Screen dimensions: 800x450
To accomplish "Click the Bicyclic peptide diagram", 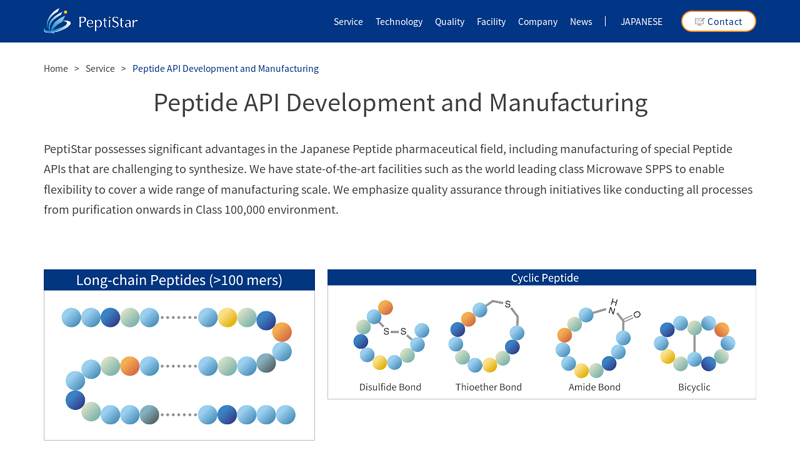I will click(x=694, y=343).
